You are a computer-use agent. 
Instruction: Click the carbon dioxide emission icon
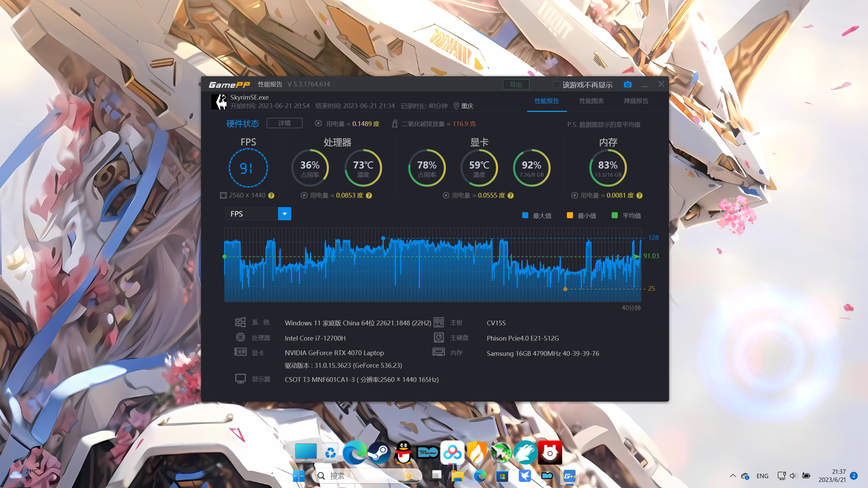395,123
